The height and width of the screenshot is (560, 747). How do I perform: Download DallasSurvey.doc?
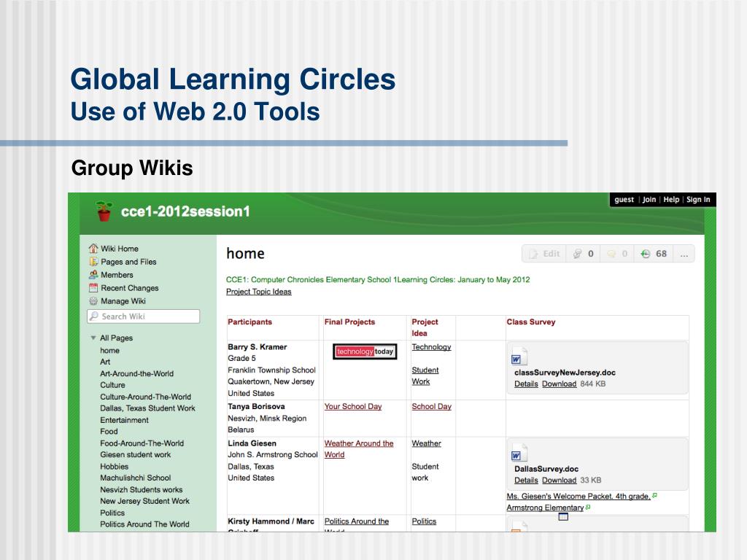tap(560, 480)
